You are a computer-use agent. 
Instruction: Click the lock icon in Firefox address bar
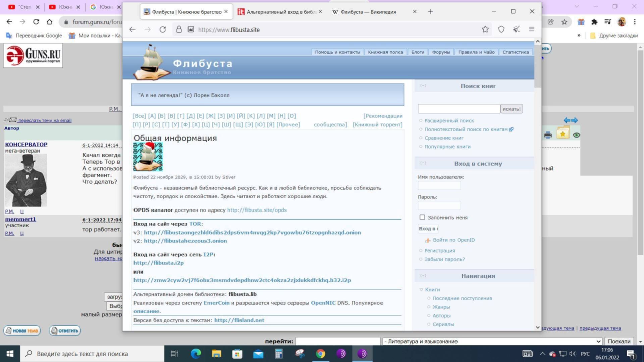click(179, 29)
